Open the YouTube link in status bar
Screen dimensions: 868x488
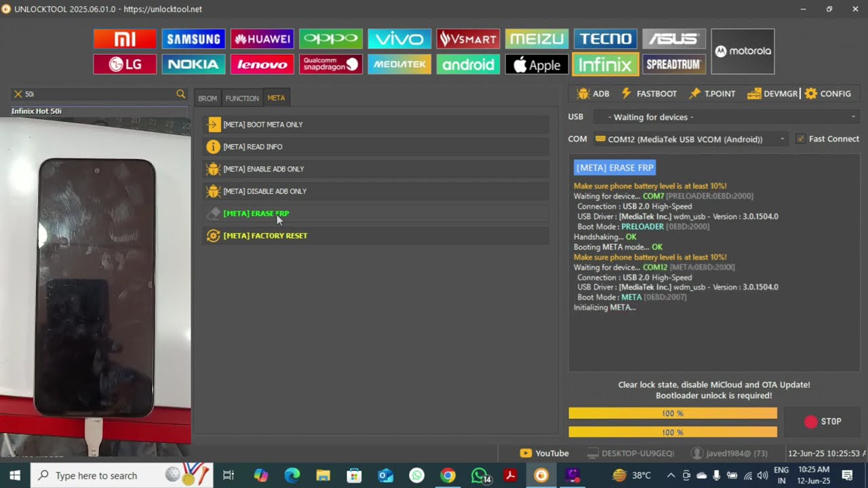coord(545,453)
